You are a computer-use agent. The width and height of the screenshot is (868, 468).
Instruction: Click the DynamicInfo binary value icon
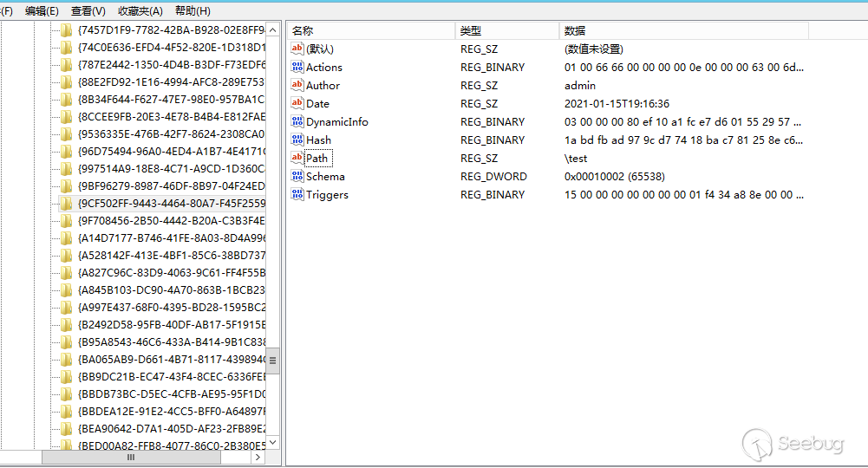pos(297,121)
